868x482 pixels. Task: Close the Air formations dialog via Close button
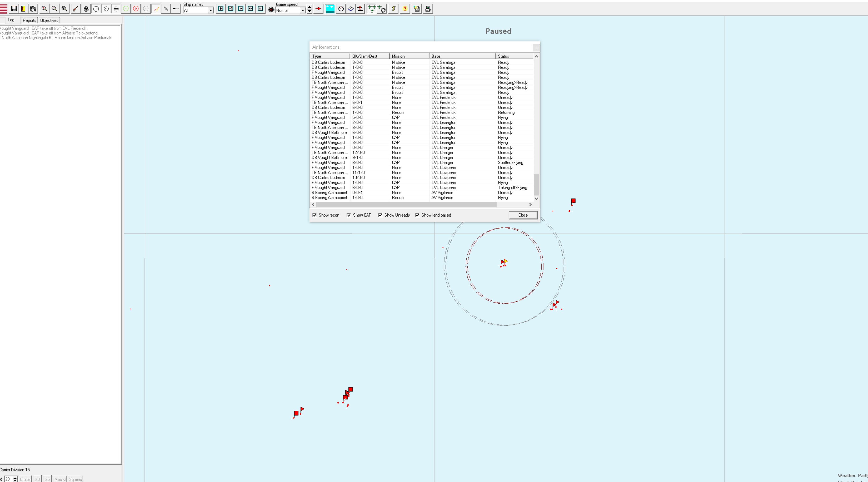pos(523,215)
